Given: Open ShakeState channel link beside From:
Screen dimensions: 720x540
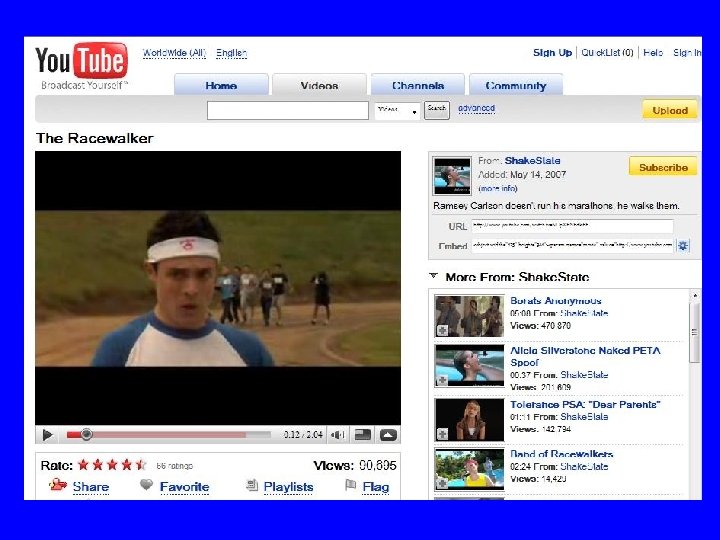Looking at the screenshot, I should point(532,161).
